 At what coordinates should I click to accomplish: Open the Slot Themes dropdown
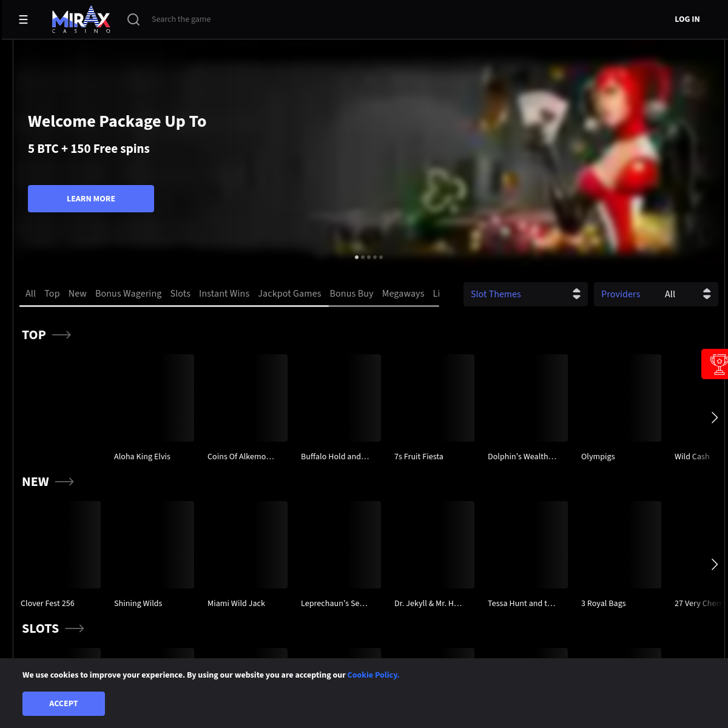[x=525, y=294]
